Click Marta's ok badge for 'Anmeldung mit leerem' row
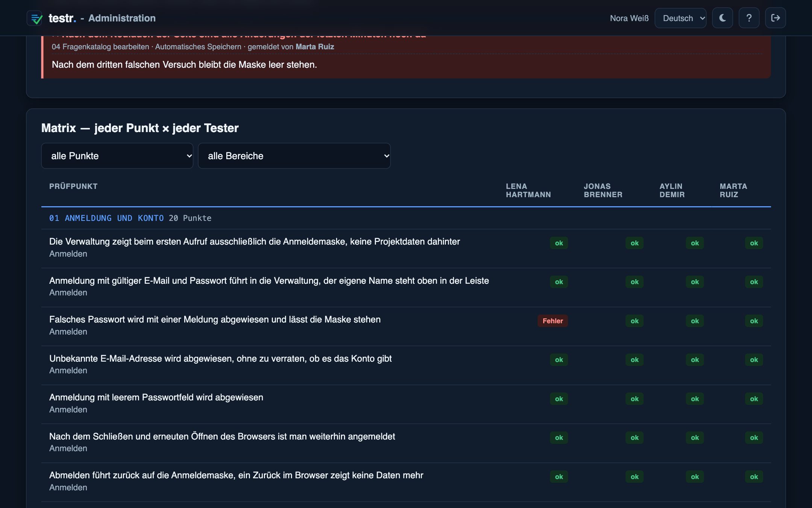The height and width of the screenshot is (508, 812). click(754, 399)
